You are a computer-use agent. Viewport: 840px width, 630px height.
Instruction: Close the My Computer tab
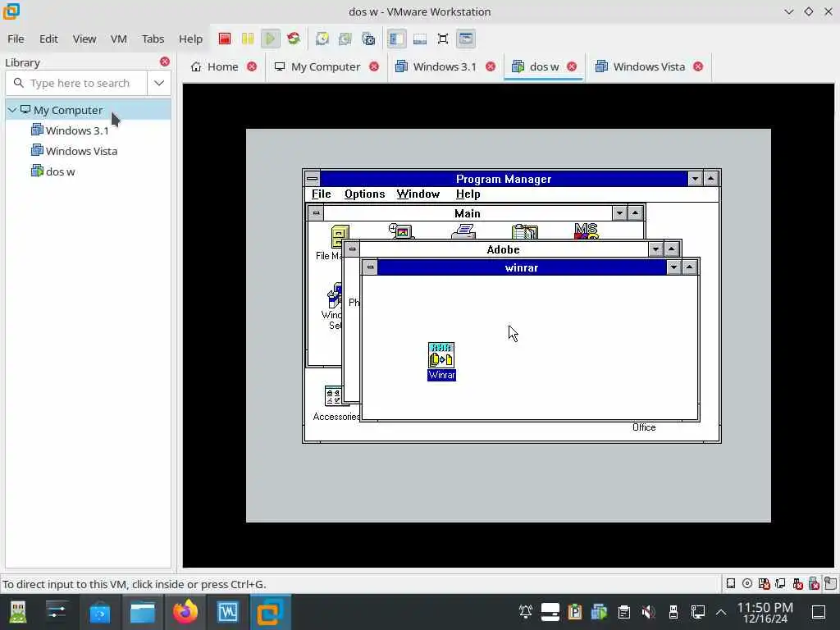(374, 66)
